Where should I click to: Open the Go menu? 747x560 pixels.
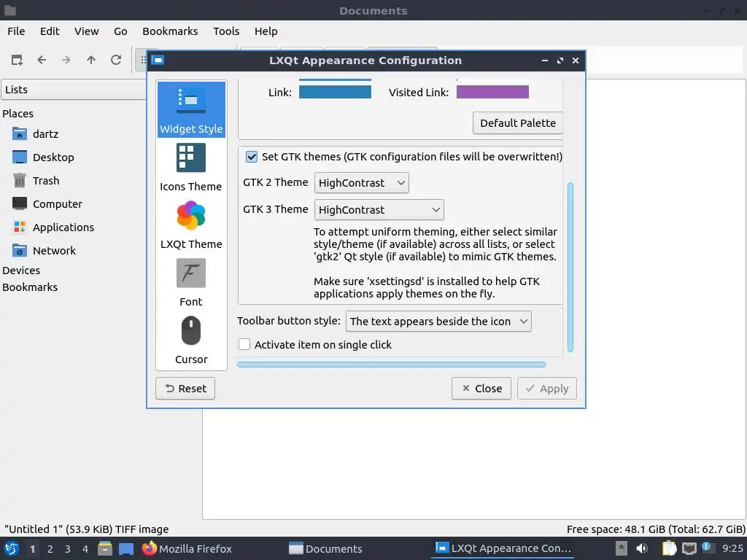click(120, 31)
